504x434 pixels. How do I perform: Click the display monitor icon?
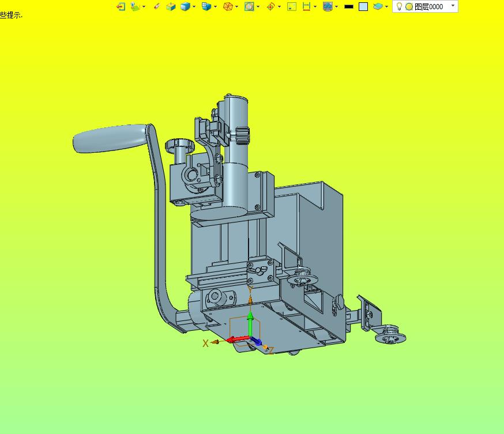pos(328,6)
